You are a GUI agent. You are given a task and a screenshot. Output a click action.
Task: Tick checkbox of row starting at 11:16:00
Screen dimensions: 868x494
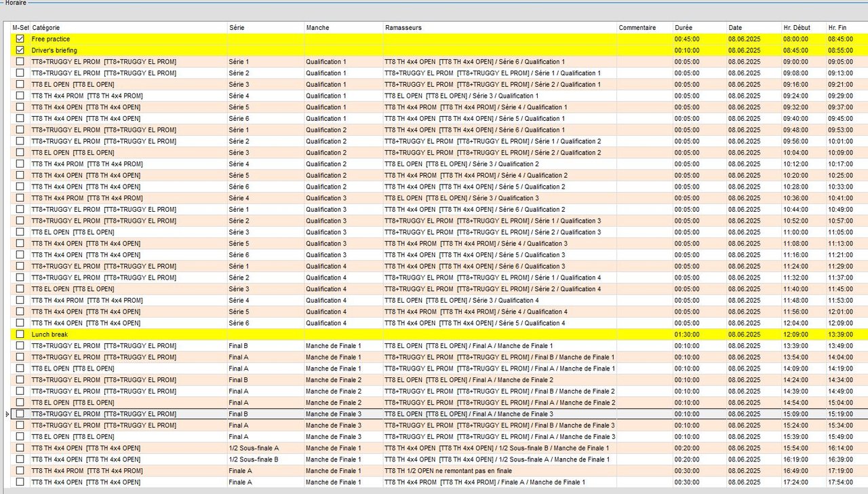20,255
